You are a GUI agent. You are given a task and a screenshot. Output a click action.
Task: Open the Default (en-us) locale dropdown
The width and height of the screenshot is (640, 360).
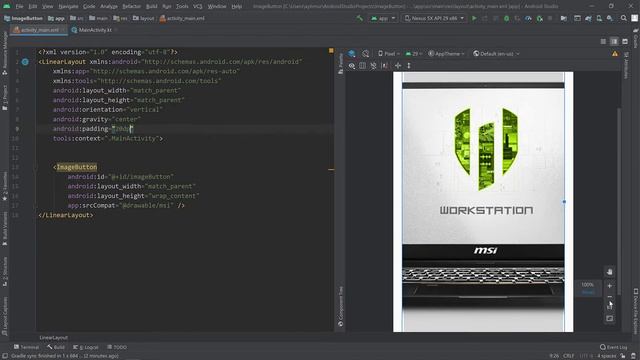(x=496, y=53)
